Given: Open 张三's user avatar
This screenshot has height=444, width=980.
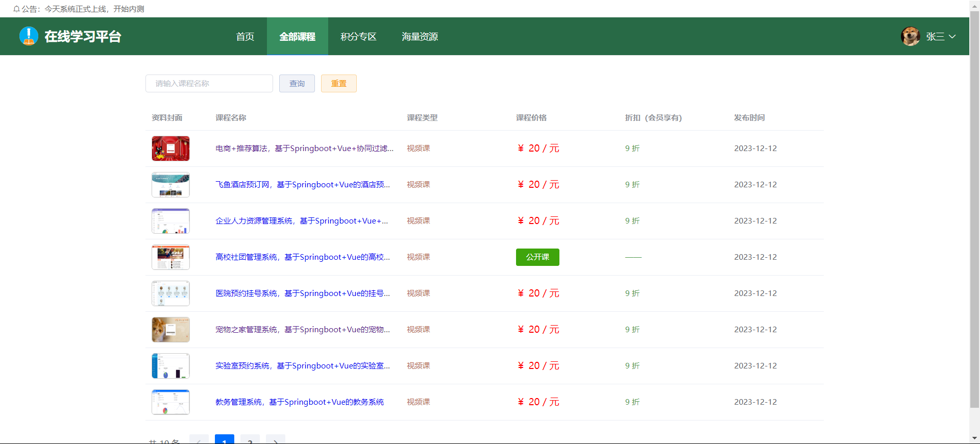Looking at the screenshot, I should pyautogui.click(x=911, y=36).
